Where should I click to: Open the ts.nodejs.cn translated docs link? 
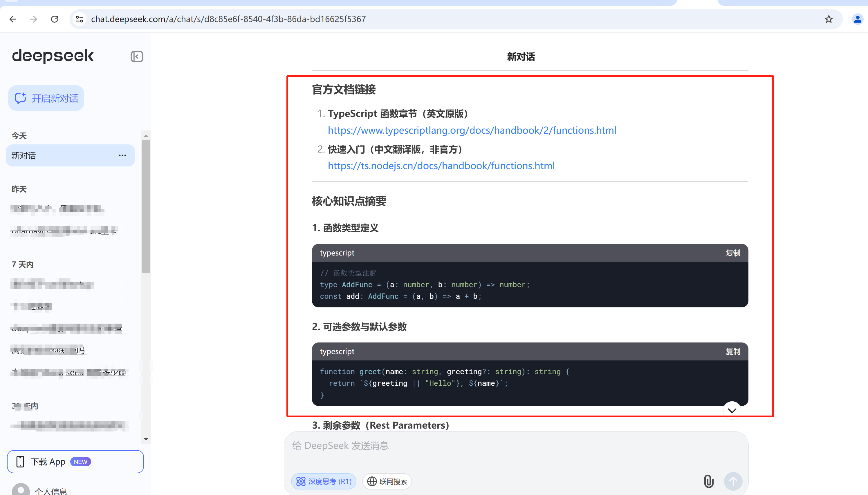[441, 166]
